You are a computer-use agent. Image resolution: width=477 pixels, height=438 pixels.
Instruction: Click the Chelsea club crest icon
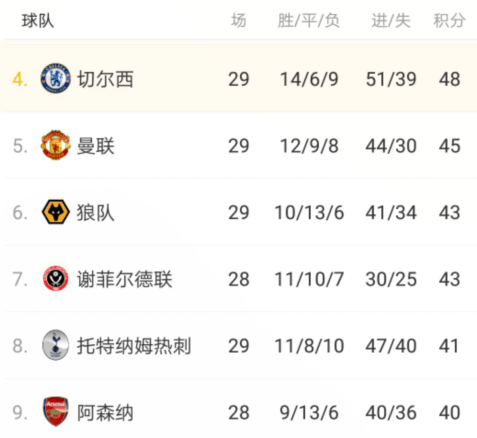click(x=55, y=79)
